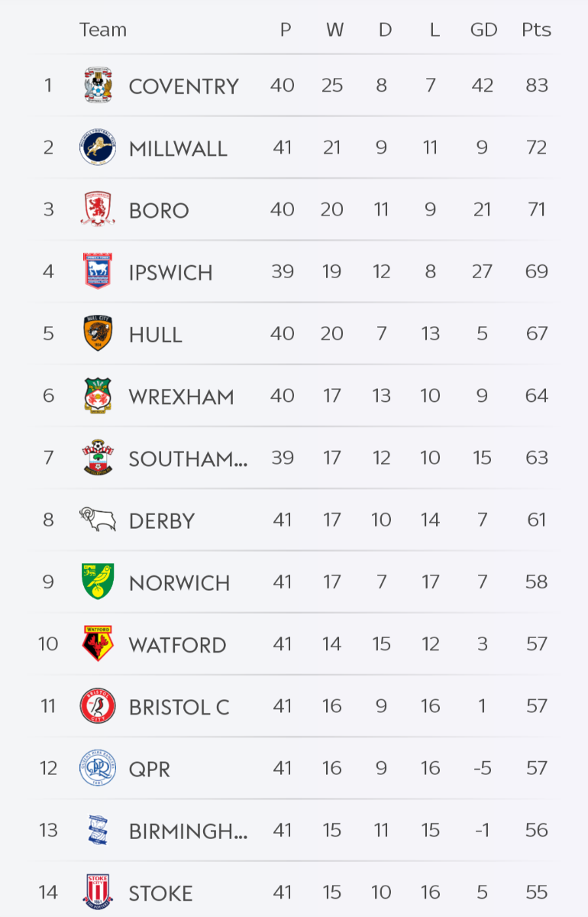The image size is (588, 917).
Task: Open the STOKE team name link
Action: coord(160,893)
